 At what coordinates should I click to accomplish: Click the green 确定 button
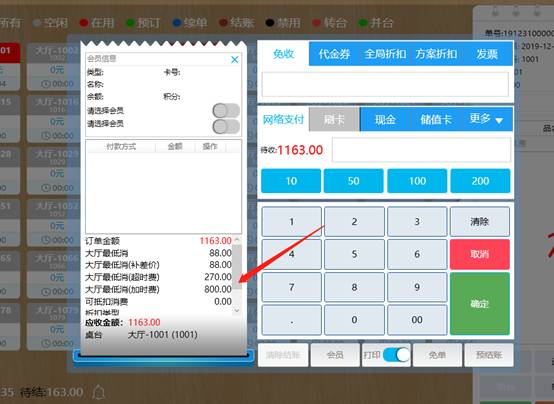pyautogui.click(x=479, y=303)
